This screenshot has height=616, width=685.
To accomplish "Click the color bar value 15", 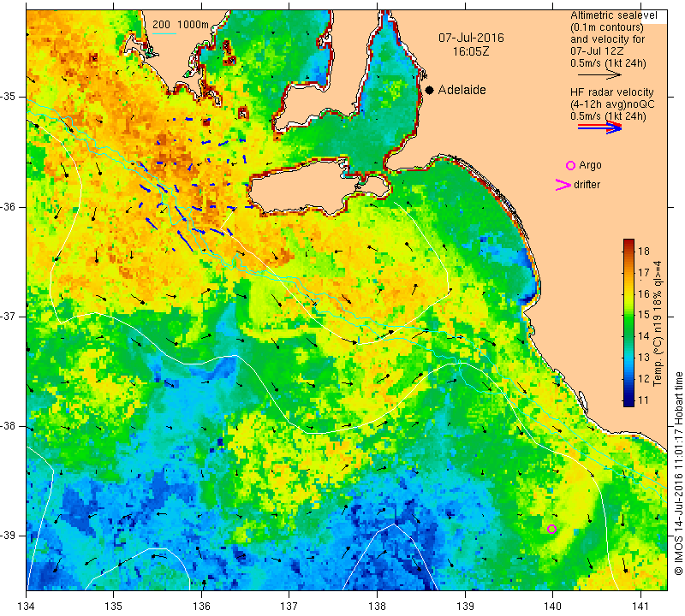I will (x=644, y=315).
